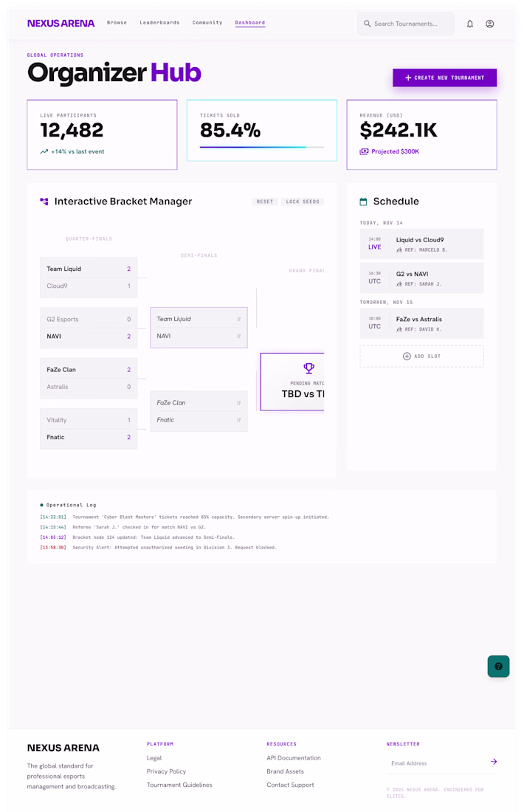Click the tickets sold progress bar
This screenshot has height=812, width=524.
(262, 147)
